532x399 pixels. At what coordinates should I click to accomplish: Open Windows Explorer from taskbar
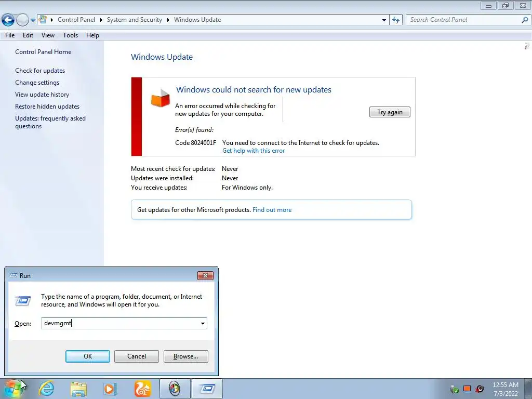78,389
